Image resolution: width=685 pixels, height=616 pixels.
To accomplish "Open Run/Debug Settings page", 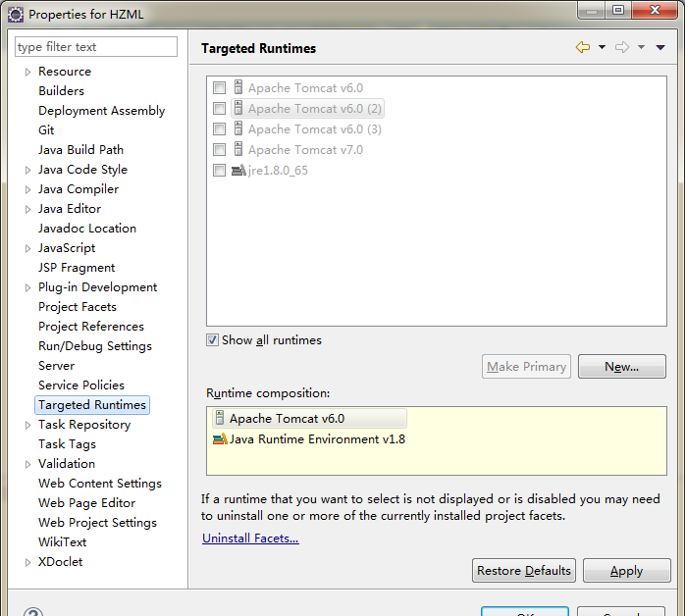I will click(x=95, y=345).
